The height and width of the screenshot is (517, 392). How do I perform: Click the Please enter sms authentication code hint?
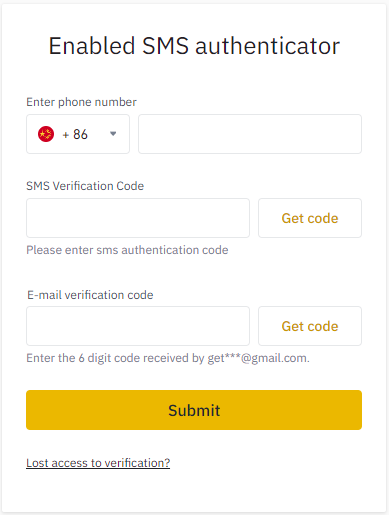pos(128,252)
